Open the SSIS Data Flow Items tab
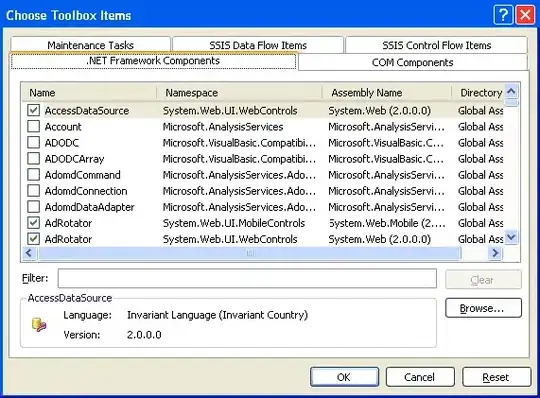This screenshot has width=540, height=398. [x=258, y=45]
